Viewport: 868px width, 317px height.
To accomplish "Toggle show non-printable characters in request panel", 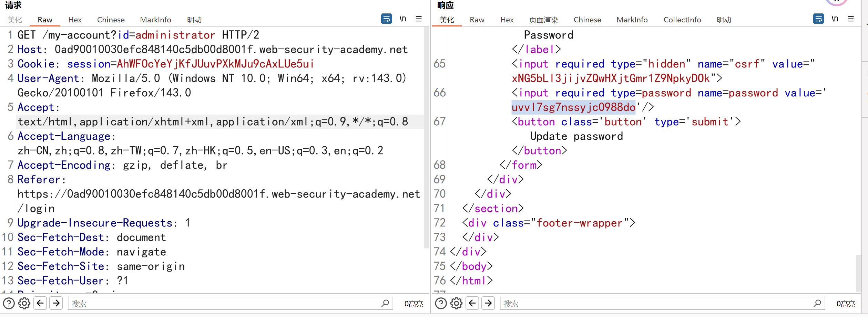I will [x=402, y=19].
